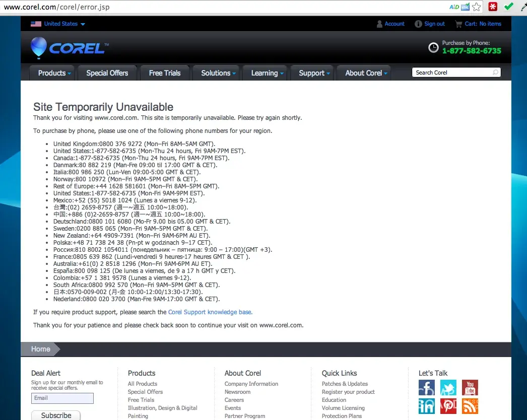Click the United Kingdom phone number row
This screenshot has height=420, width=527.
(x=134, y=144)
